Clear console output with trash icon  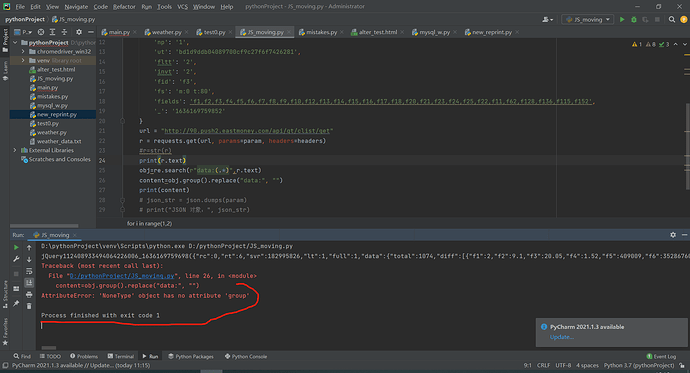[x=29, y=306]
